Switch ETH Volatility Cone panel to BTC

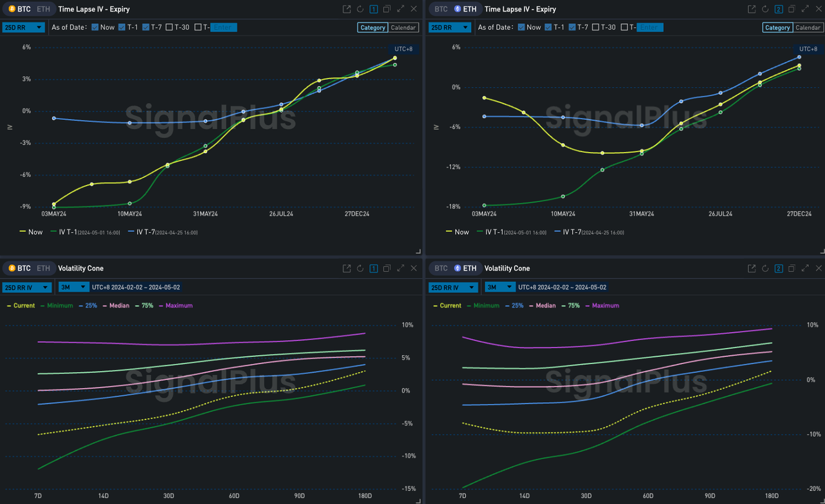click(x=441, y=268)
